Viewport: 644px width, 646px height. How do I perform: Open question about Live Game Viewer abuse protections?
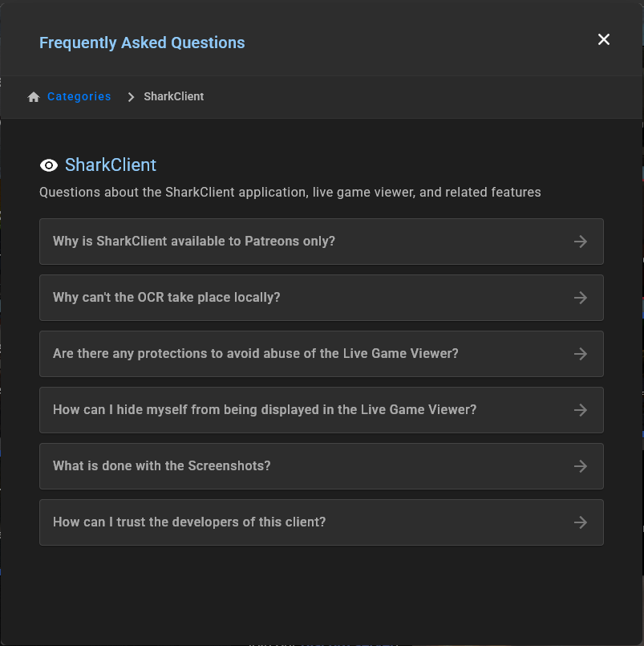[256, 354]
